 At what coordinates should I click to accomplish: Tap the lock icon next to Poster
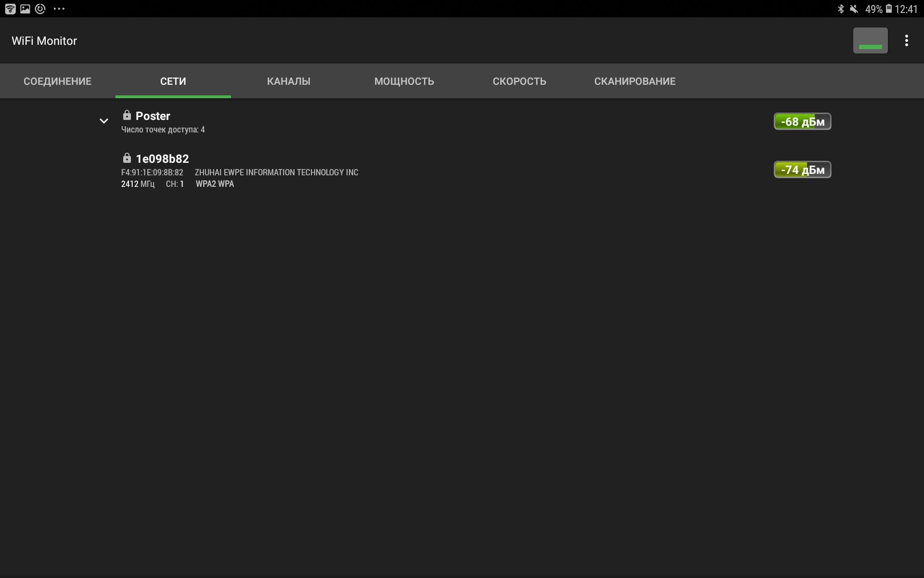coord(127,115)
